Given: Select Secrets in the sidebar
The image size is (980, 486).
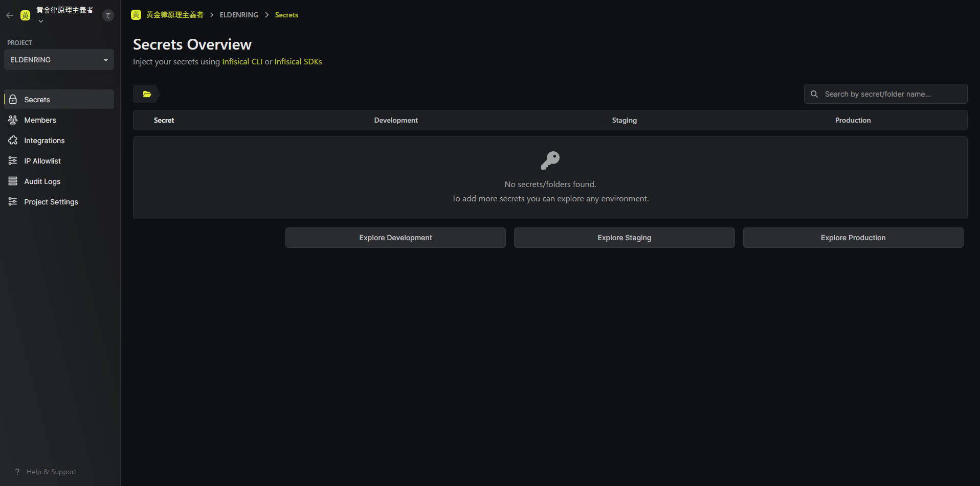Looking at the screenshot, I should (59, 100).
